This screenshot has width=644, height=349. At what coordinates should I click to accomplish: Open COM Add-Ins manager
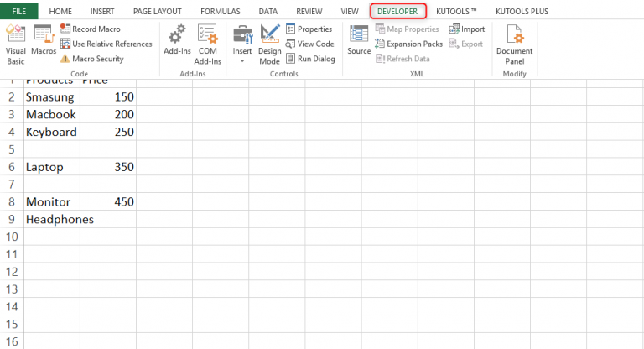208,43
